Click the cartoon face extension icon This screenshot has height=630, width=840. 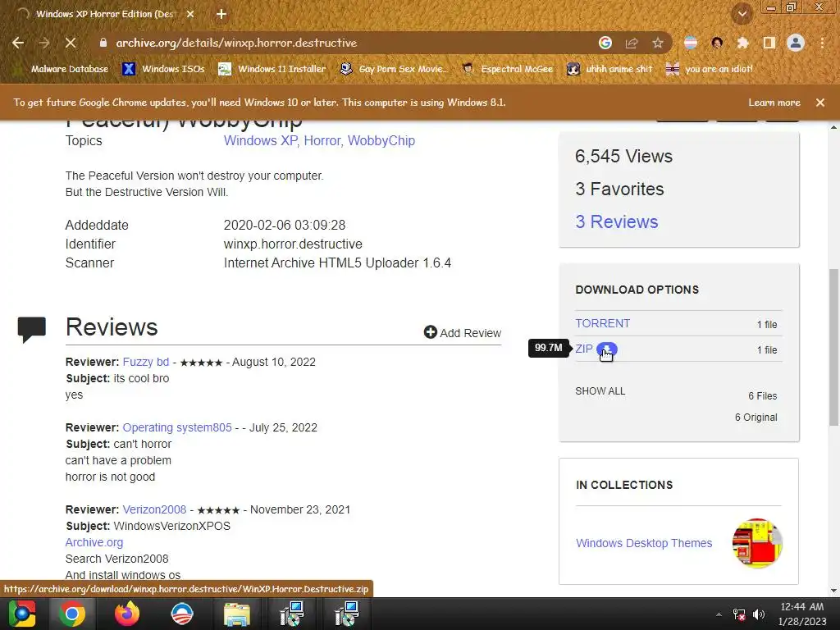[x=717, y=43]
